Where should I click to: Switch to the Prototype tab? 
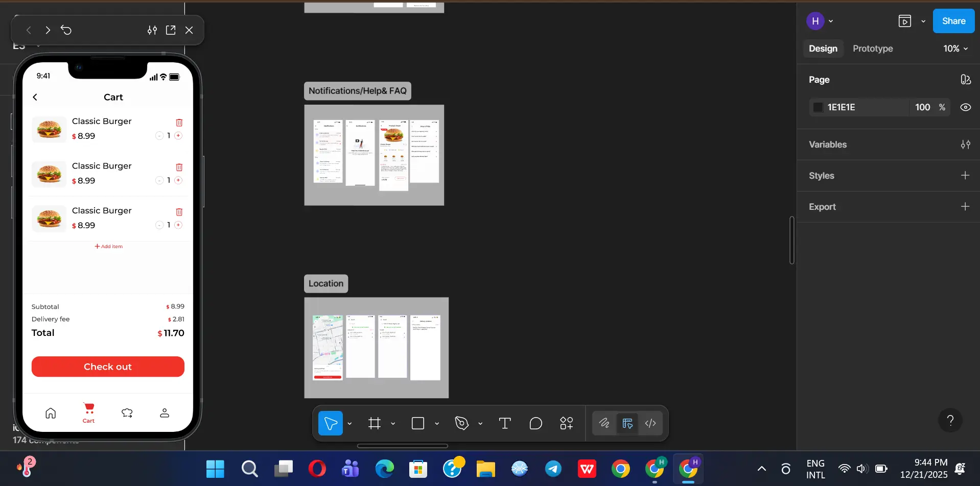(x=872, y=48)
